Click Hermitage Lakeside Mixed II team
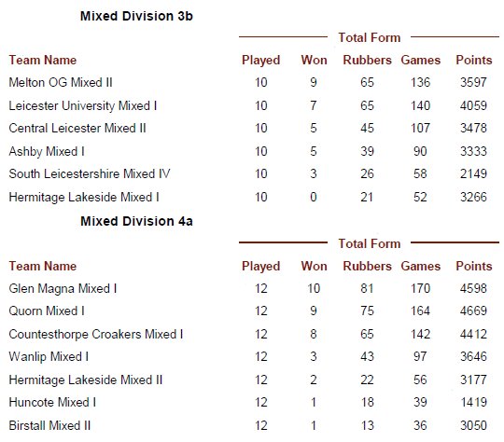504x442 pixels. pyautogui.click(x=86, y=380)
